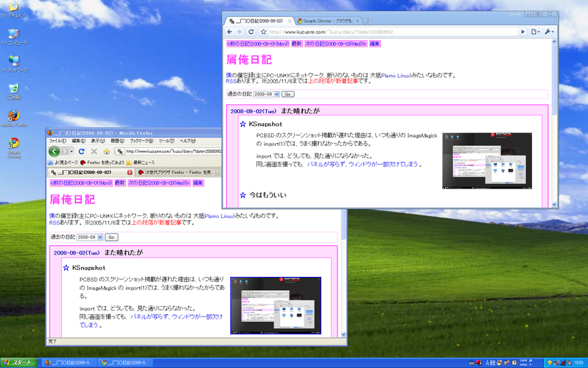
Task: Close the diary tab in Chrome
Action: 290,21
